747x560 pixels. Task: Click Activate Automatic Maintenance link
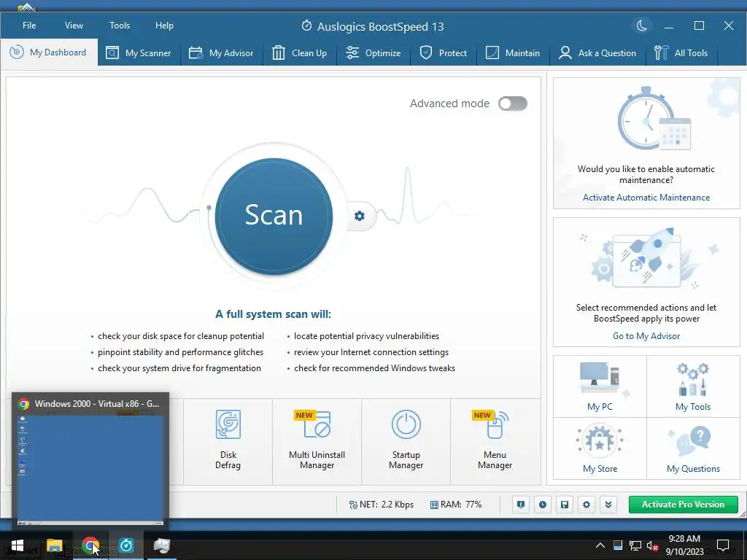coord(646,197)
